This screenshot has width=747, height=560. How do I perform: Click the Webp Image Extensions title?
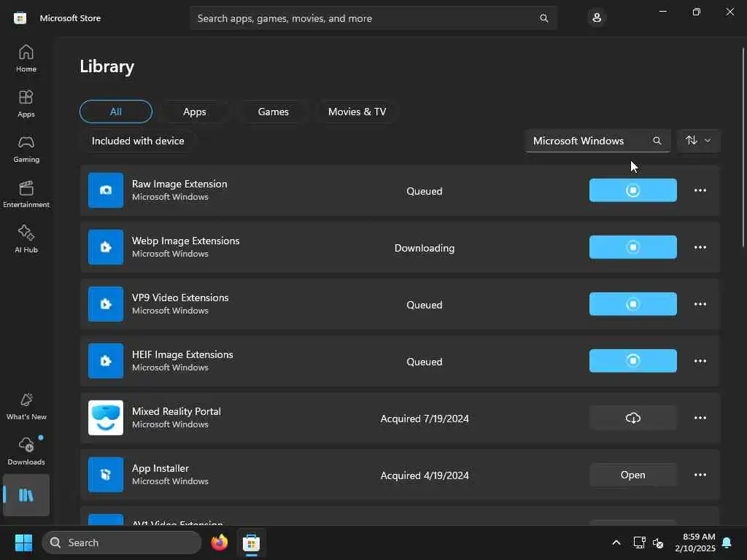[186, 241]
